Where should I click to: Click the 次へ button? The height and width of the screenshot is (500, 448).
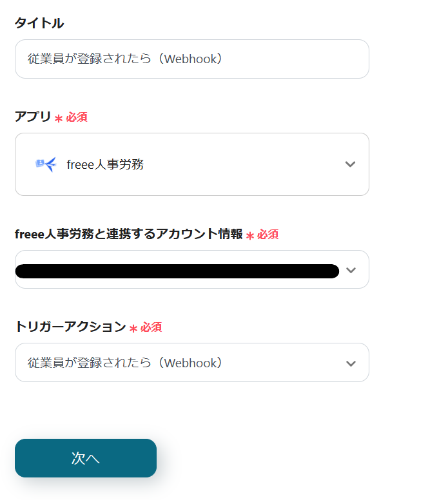click(86, 458)
